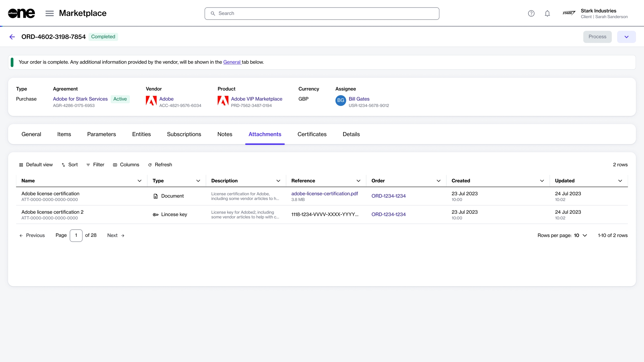Click into the Search field
Viewport: 644px width, 362px height.
point(321,13)
